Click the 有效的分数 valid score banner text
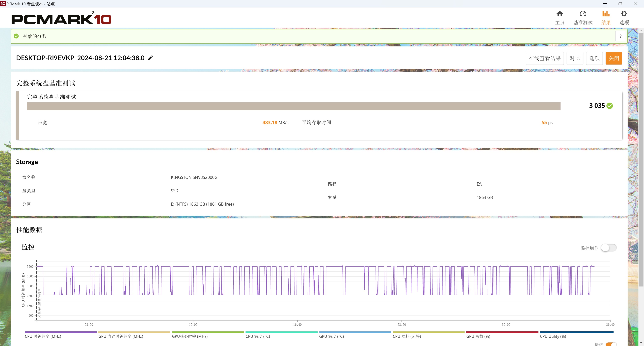Viewport: 644px width, 346px height. pyautogui.click(x=35, y=36)
